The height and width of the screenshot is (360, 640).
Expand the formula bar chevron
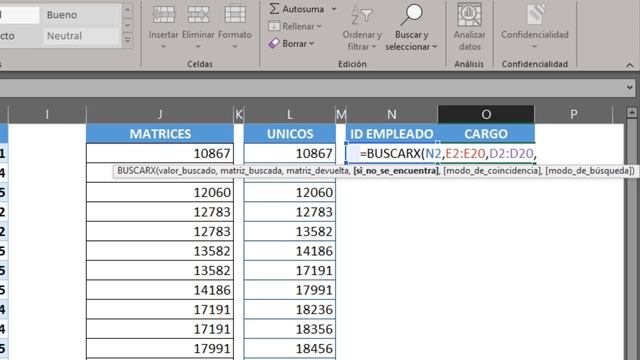tap(630, 87)
